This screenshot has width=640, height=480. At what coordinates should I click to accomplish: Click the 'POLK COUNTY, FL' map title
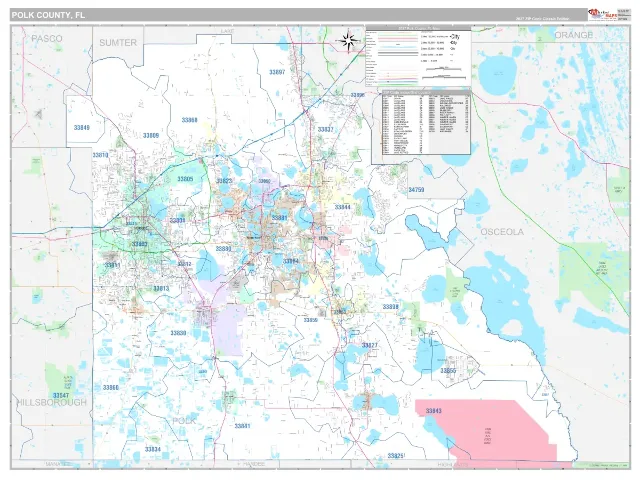tap(48, 15)
